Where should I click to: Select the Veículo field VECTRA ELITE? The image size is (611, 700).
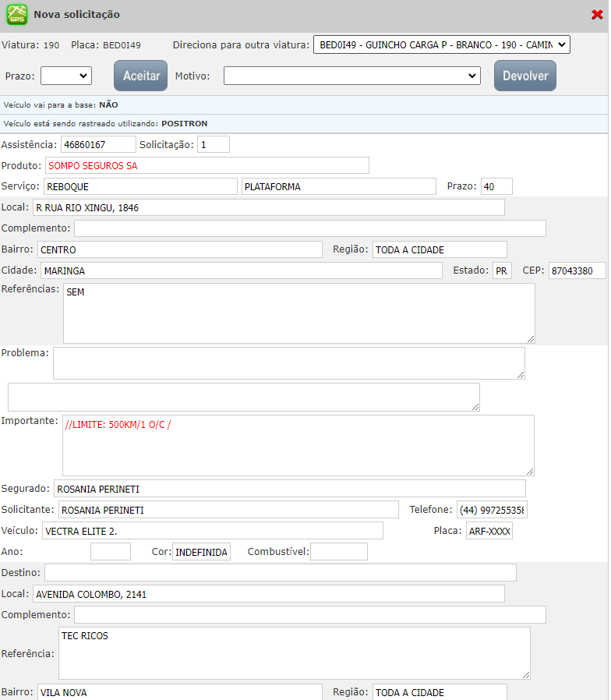(x=212, y=531)
